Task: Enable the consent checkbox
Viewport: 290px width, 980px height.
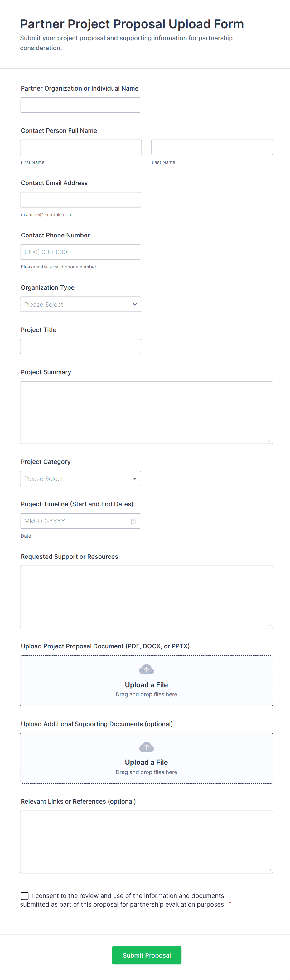Action: [24, 896]
